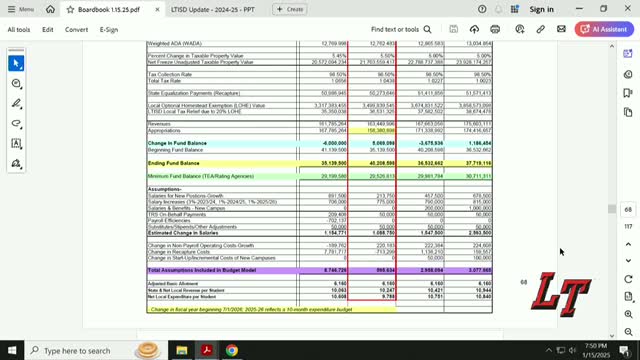The height and width of the screenshot is (360, 640).
Task: Click Sign in
Action: pos(542,9)
